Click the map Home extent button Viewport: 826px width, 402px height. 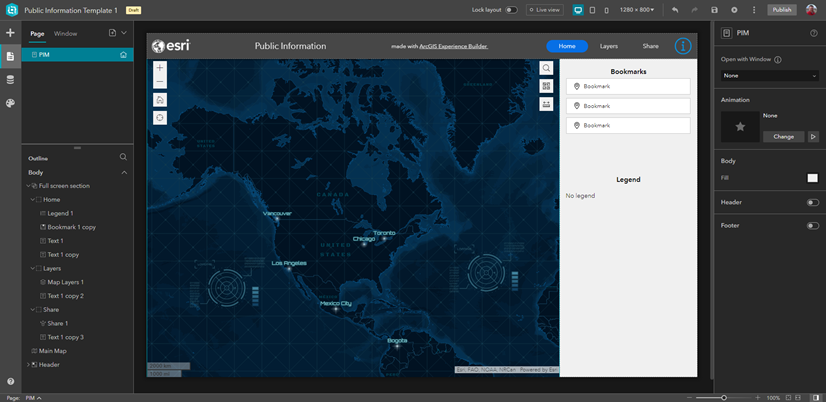coord(160,100)
